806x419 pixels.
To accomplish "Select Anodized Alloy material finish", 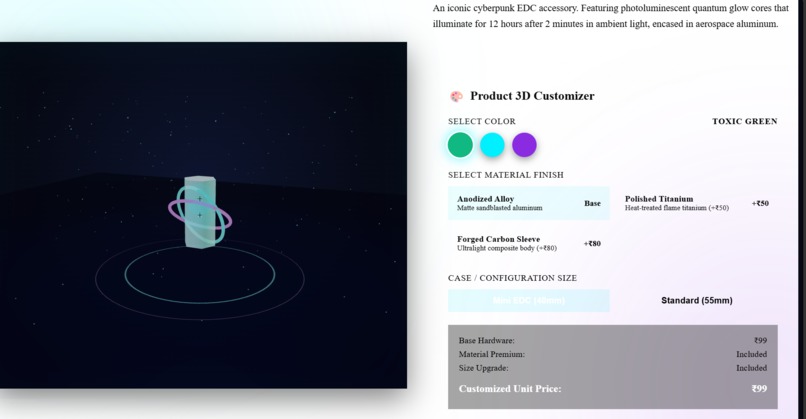I will click(x=528, y=203).
